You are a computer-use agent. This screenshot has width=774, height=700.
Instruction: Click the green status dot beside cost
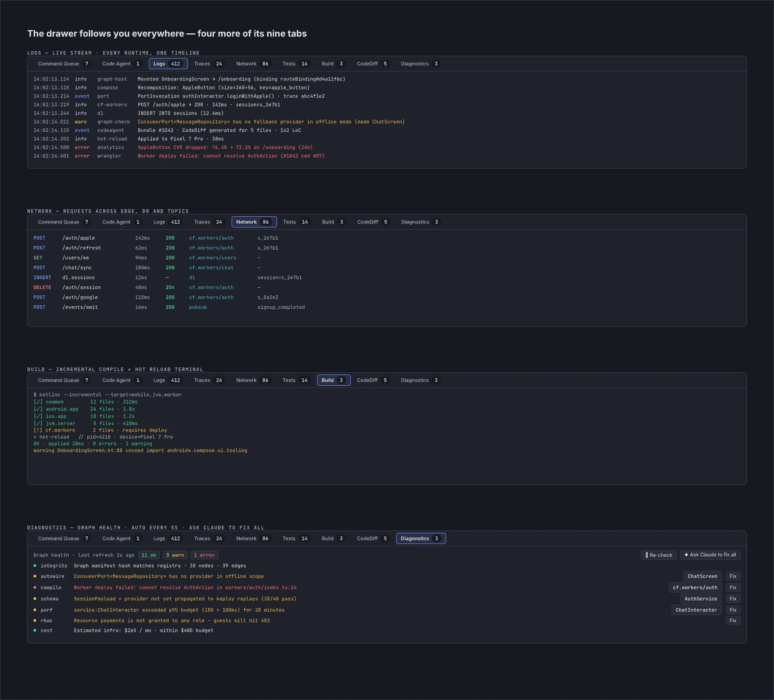click(x=35, y=631)
